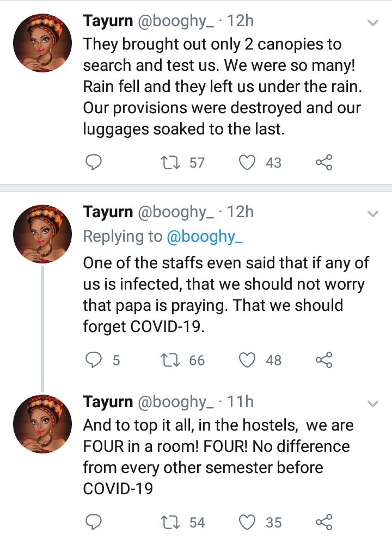
Task: Retweet the tweet with 66 retweets
Action: click(x=169, y=360)
